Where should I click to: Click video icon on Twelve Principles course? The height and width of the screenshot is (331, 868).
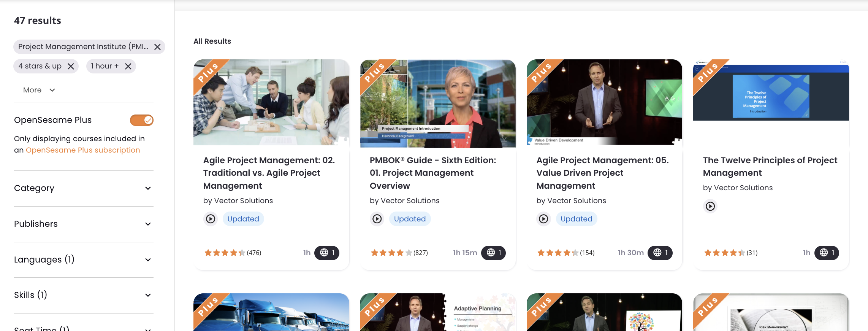[710, 206]
